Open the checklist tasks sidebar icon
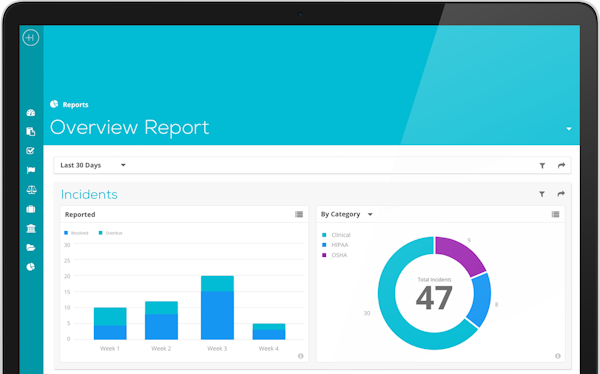 [x=31, y=151]
